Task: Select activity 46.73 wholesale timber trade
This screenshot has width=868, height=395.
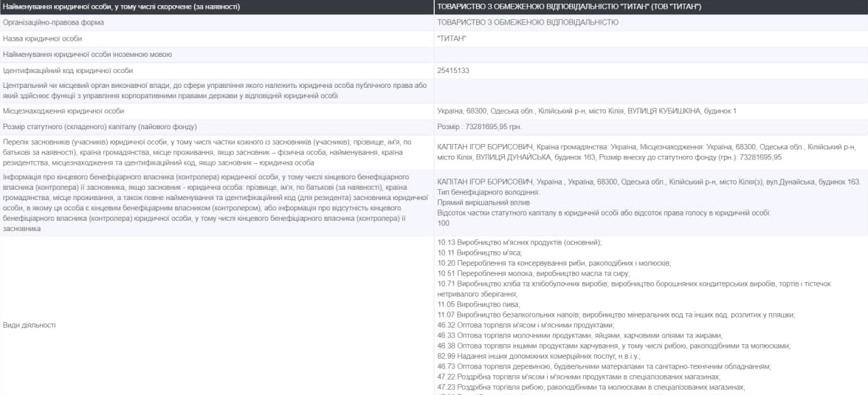Action: (x=604, y=366)
